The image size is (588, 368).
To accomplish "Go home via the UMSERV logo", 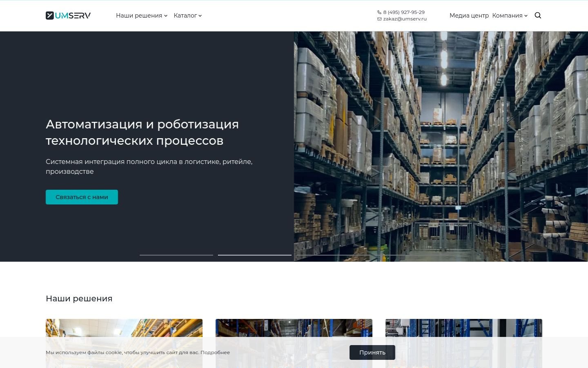I will point(68,16).
